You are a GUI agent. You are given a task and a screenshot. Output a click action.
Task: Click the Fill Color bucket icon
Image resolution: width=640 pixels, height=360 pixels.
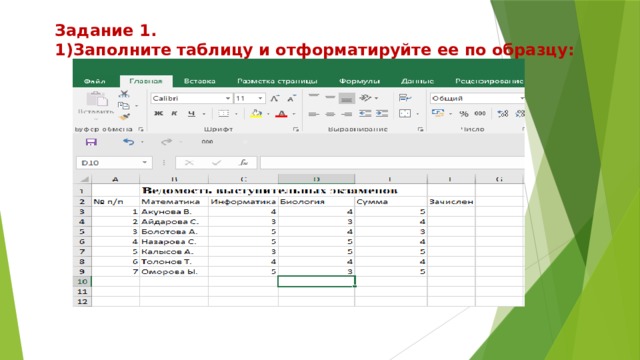coord(256,114)
